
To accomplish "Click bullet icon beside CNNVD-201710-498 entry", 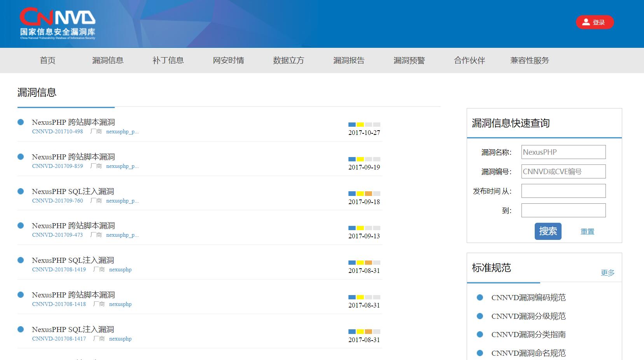I will pyautogui.click(x=21, y=122).
